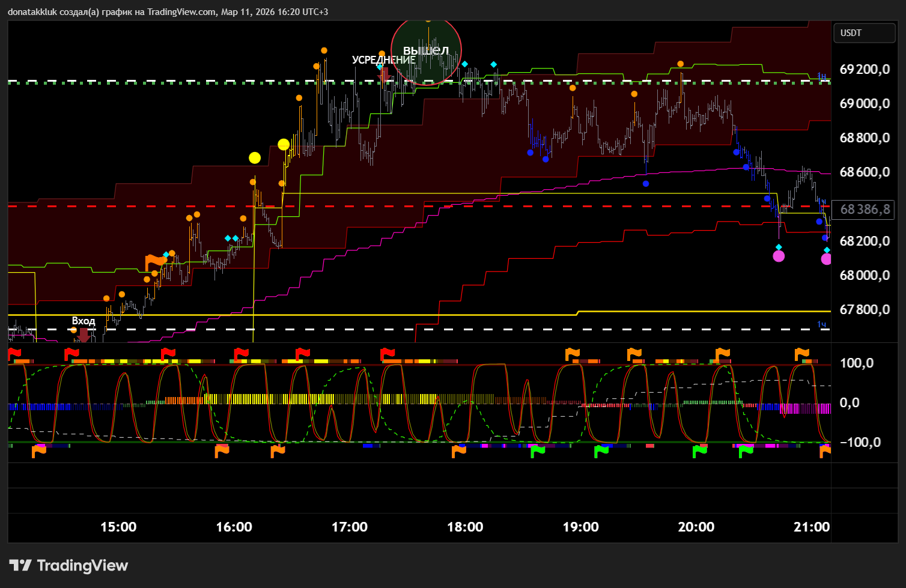Select the red dashed horizontal level line
906x588 pixels.
(360, 206)
